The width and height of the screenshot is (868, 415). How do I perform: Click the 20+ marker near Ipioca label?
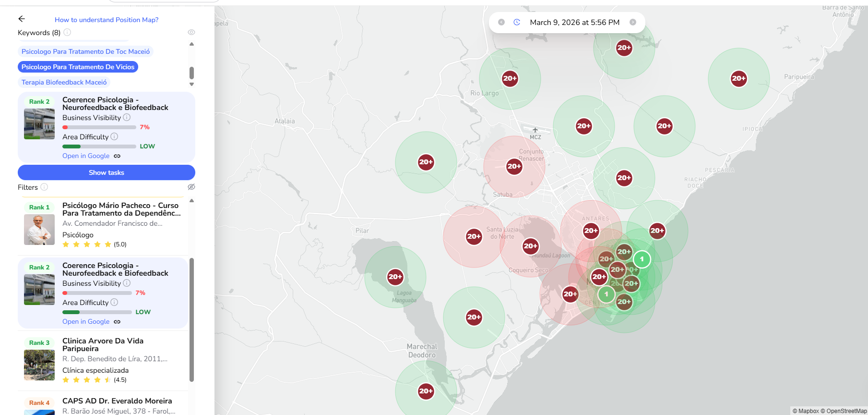click(x=665, y=126)
